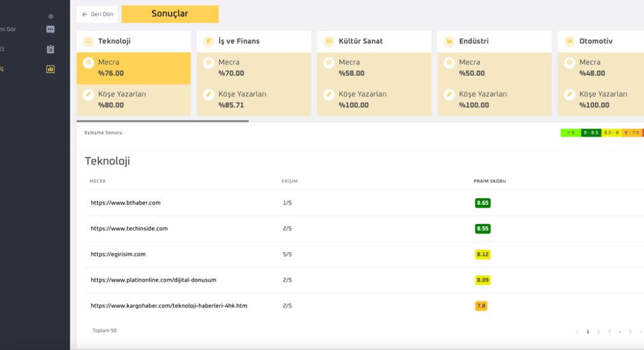Click Mecra icon in Endüstri card

tap(449, 63)
